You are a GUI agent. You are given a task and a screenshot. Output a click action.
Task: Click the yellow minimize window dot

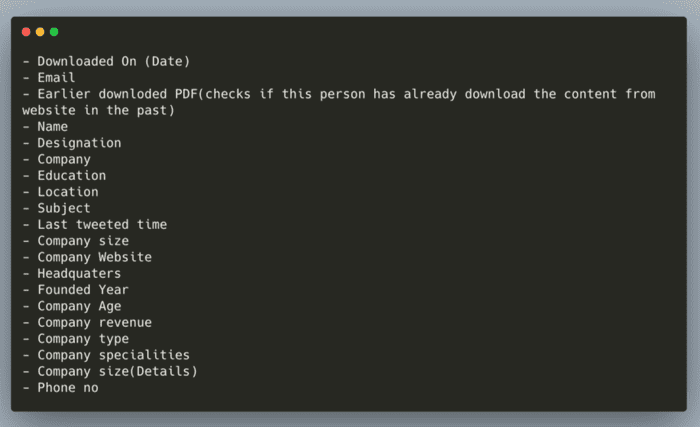click(x=40, y=32)
